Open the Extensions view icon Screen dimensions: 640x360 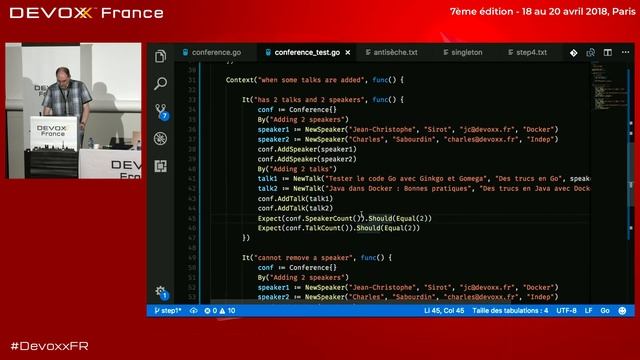(160, 166)
